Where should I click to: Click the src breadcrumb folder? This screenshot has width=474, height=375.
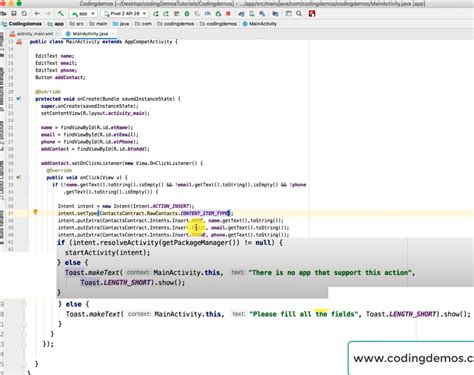[x=77, y=24]
